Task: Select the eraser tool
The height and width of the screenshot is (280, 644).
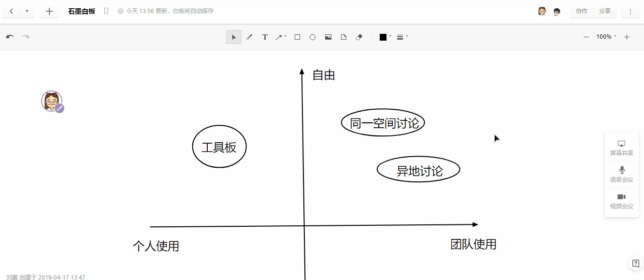Action: pos(359,37)
